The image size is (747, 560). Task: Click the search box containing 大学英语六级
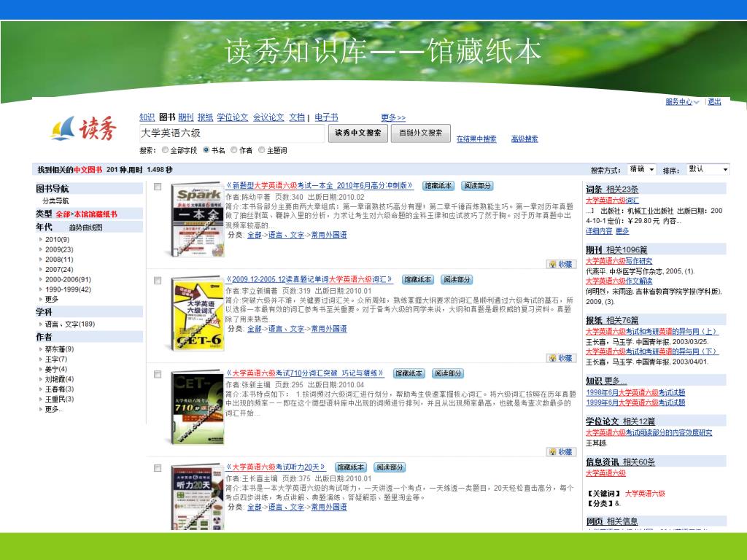(x=231, y=133)
